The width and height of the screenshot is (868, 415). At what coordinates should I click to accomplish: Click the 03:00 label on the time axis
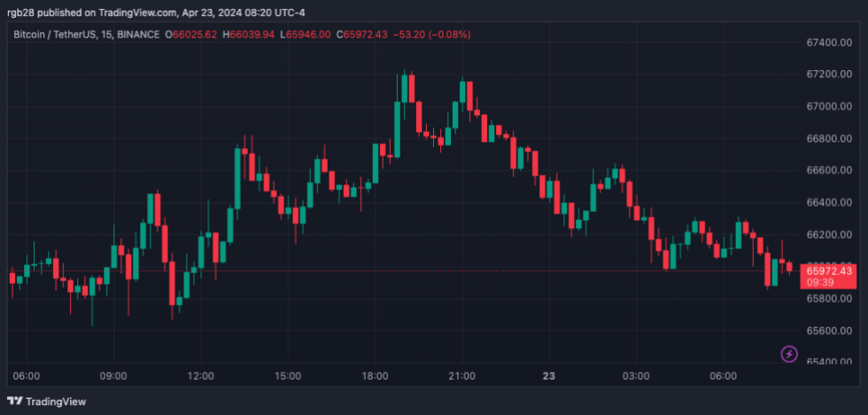636,376
